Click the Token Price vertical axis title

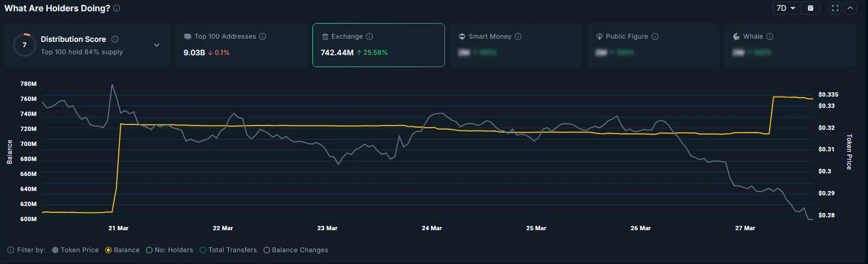(849, 152)
